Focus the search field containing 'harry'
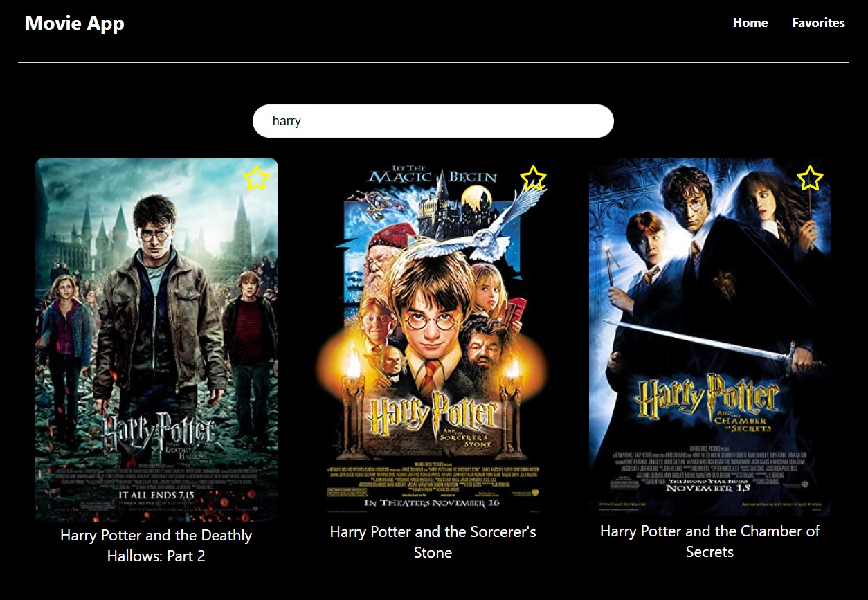This screenshot has width=868, height=600. [433, 121]
